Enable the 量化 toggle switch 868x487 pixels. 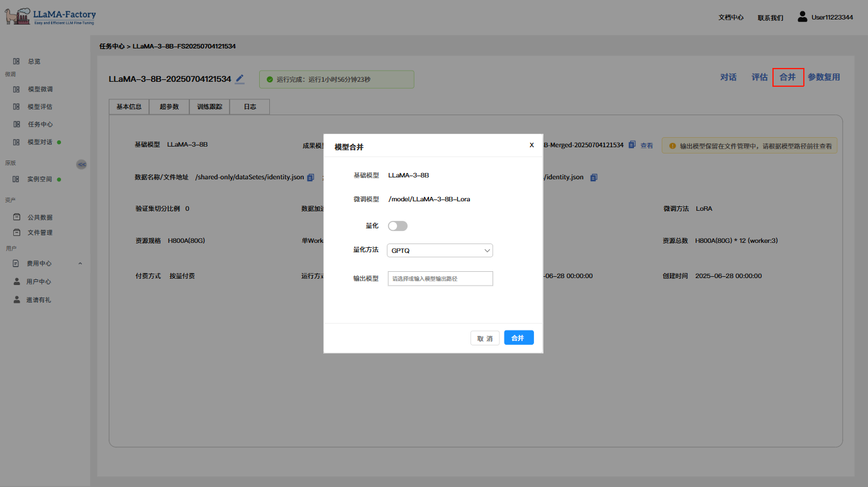[398, 226]
